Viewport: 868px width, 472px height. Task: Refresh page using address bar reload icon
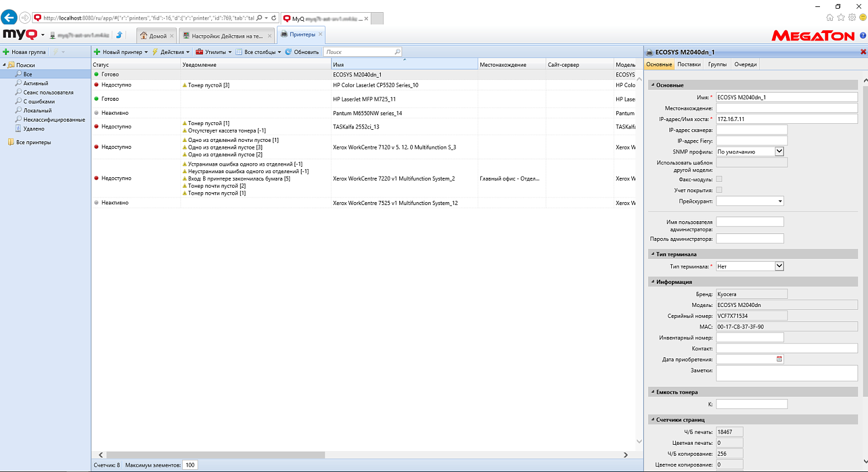(x=274, y=18)
